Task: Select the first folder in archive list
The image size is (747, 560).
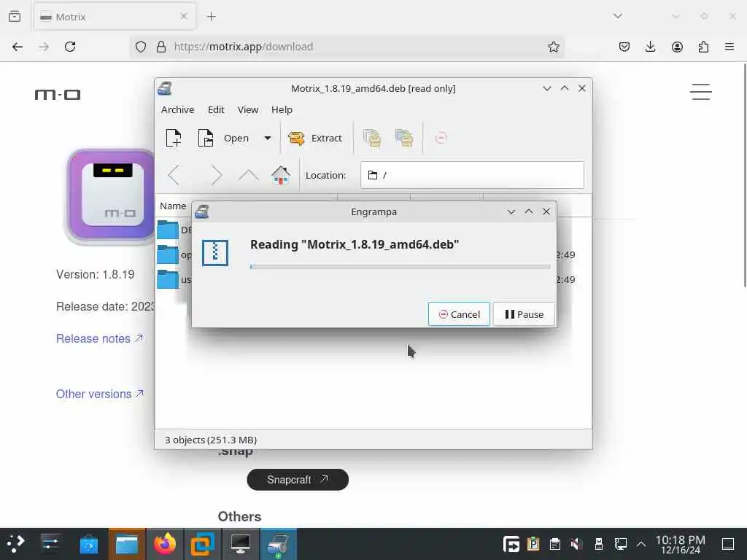Action: click(x=174, y=230)
